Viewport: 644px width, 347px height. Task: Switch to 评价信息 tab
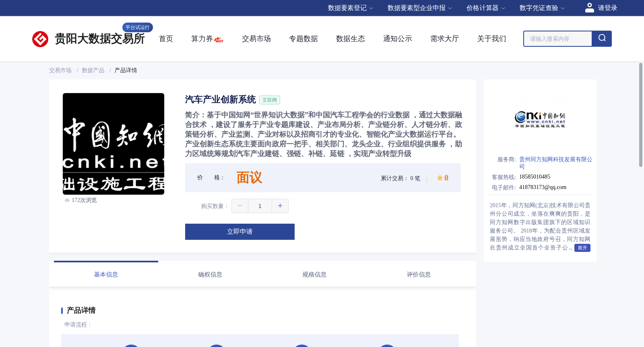419,274
